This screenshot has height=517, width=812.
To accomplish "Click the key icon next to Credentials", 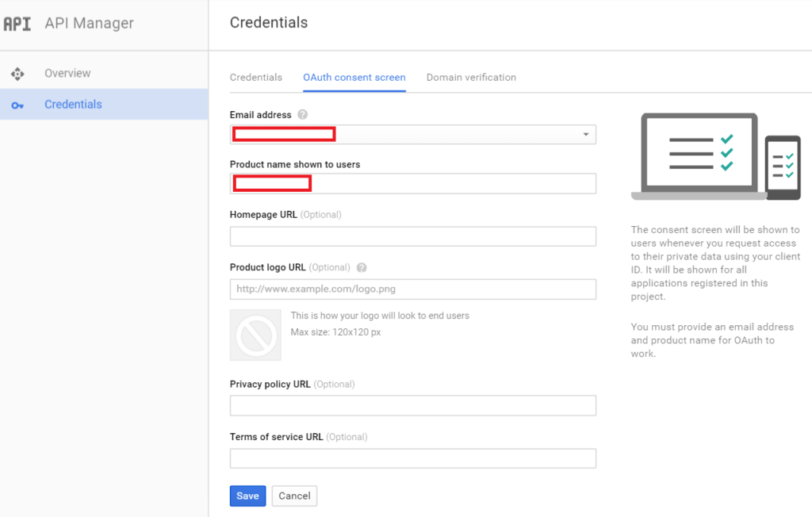I will click(17, 104).
